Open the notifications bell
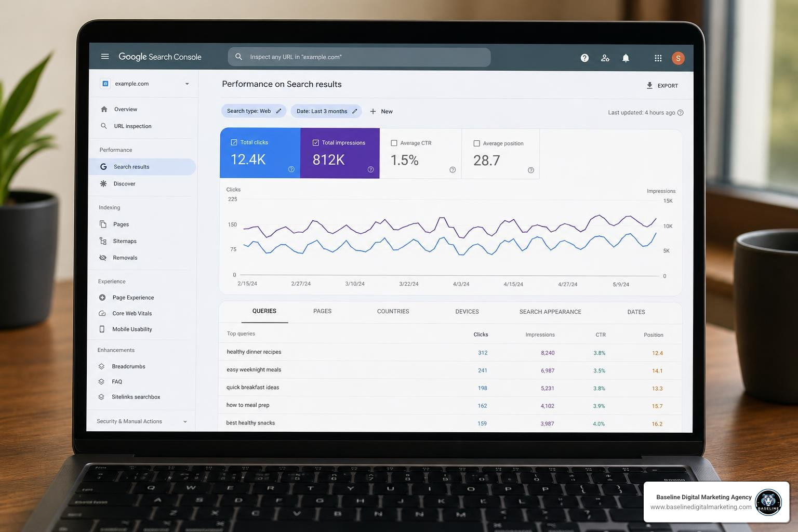798x532 pixels. [x=626, y=58]
